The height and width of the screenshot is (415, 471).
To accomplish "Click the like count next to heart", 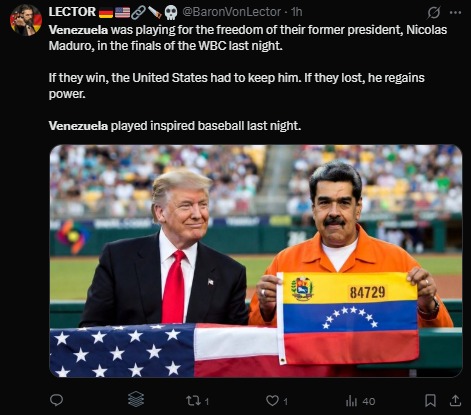I will [x=286, y=401].
